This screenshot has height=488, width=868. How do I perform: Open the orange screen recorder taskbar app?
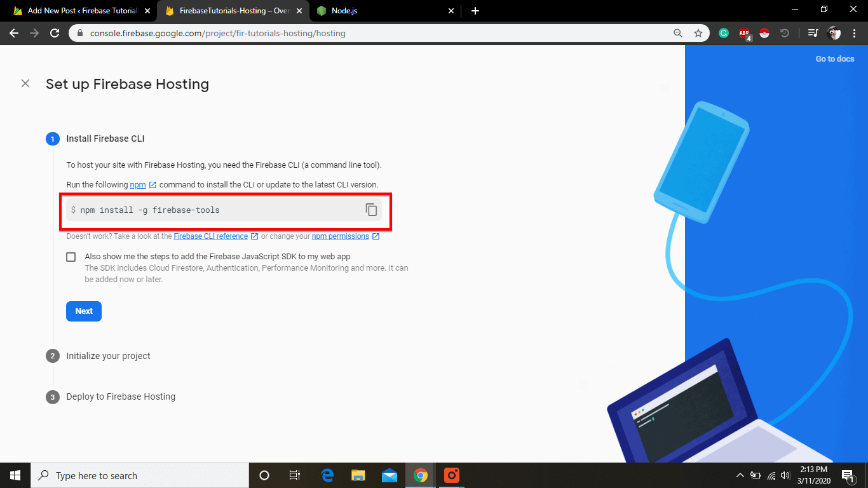(x=451, y=475)
